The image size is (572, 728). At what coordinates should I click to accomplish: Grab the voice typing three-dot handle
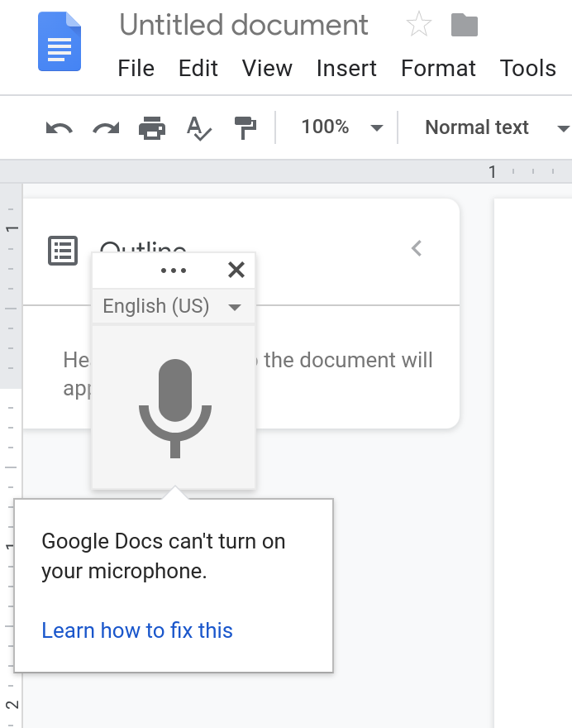click(173, 271)
